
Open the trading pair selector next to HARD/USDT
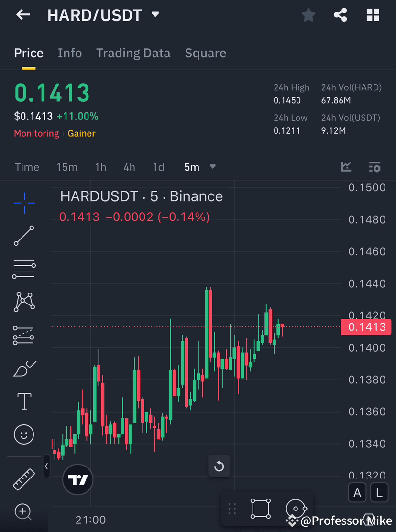click(155, 15)
